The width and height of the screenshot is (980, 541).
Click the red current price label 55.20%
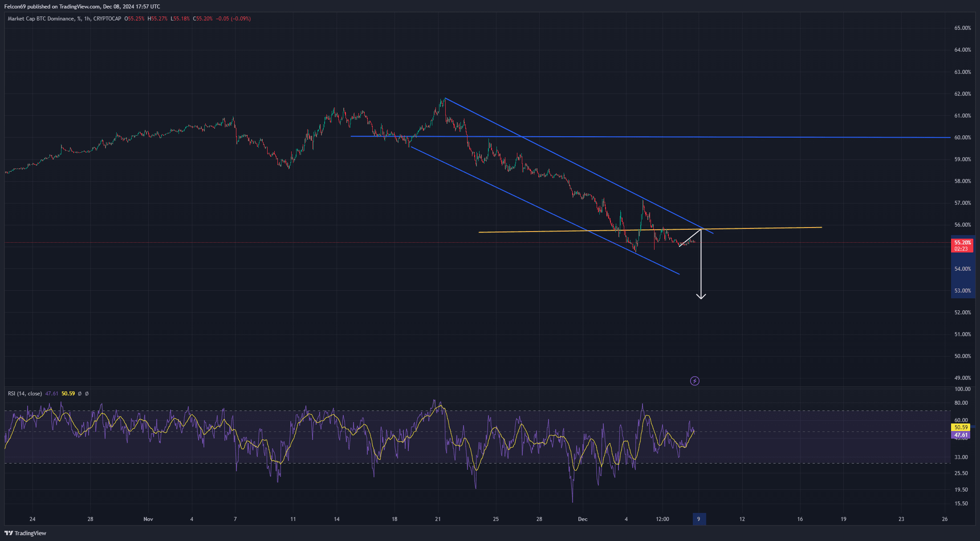pos(962,243)
